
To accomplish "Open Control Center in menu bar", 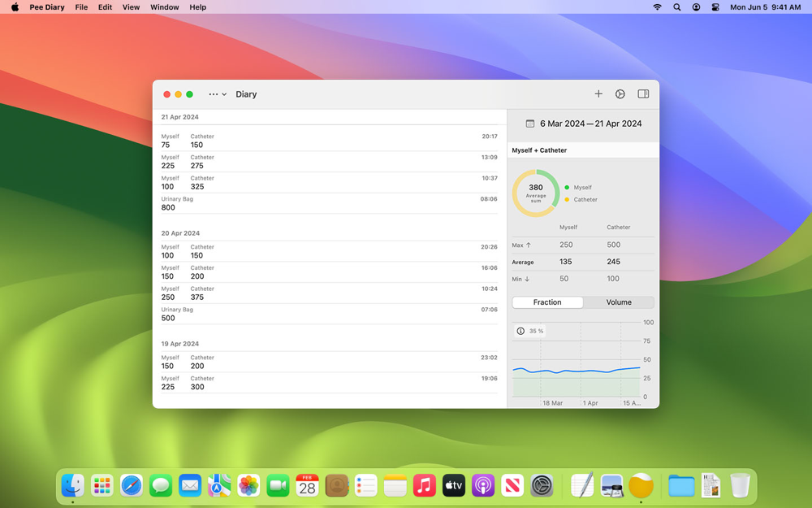I will click(715, 7).
